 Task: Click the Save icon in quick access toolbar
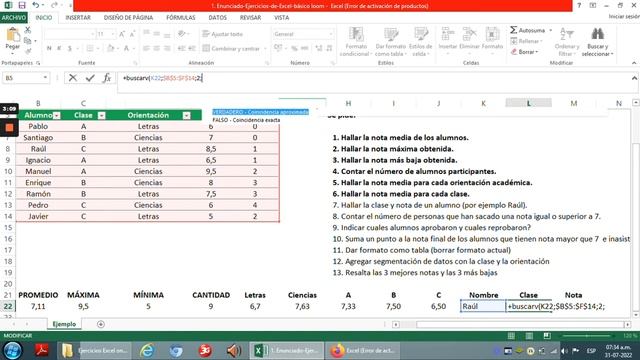point(22,5)
